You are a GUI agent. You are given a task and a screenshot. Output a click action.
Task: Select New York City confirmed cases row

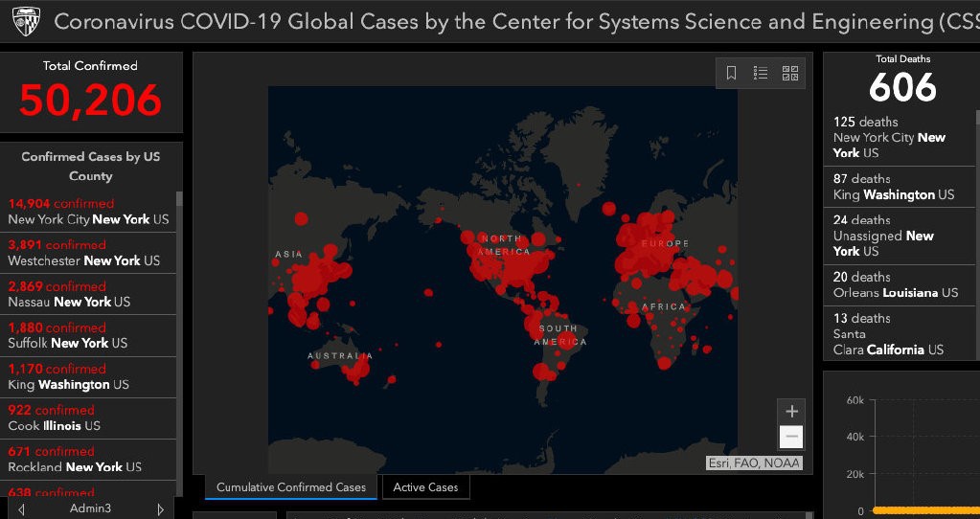(x=88, y=211)
